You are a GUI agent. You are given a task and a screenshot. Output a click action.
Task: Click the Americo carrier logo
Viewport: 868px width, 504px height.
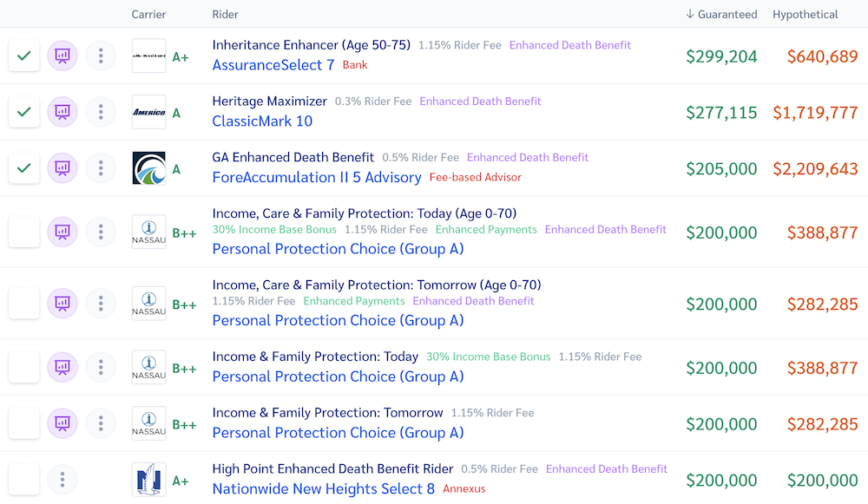click(148, 112)
